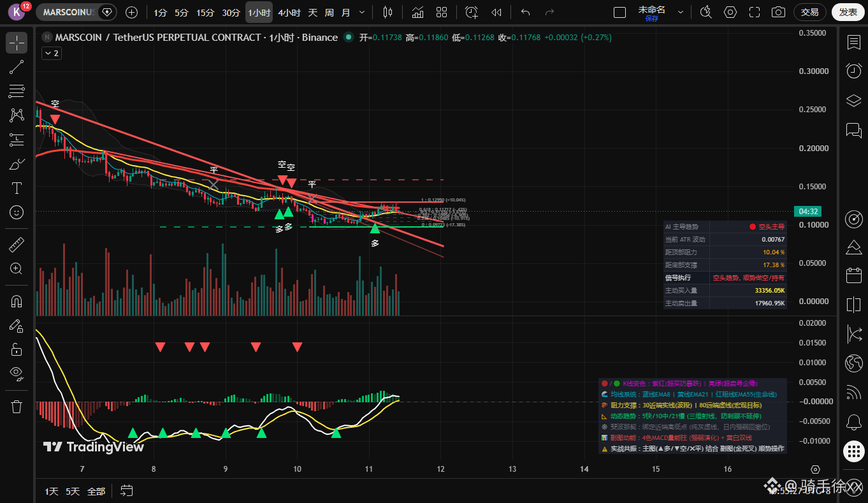Toggle lock all drawings
This screenshot has width=868, height=503.
[x=17, y=349]
